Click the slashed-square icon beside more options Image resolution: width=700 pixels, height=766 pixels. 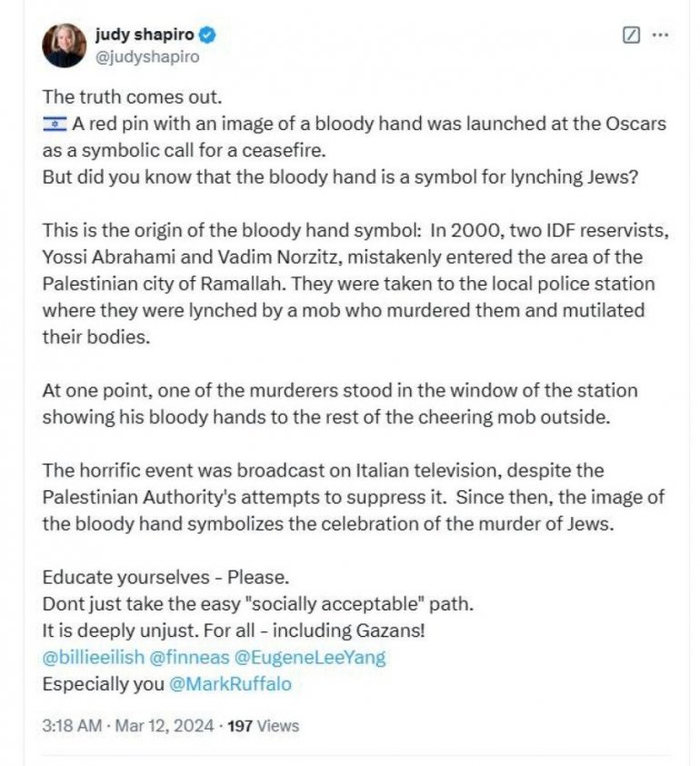pos(632,35)
